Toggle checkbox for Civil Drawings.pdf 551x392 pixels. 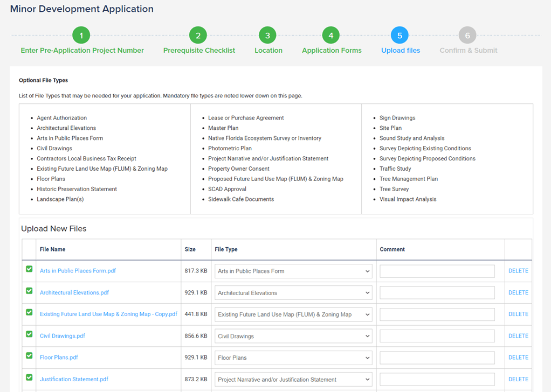30,334
